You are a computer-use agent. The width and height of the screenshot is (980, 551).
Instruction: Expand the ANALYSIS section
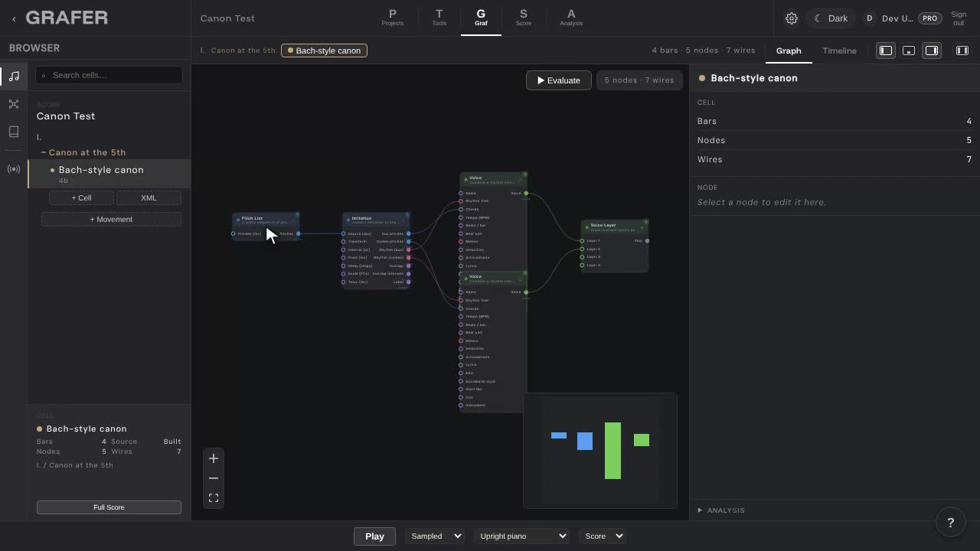coord(721,510)
